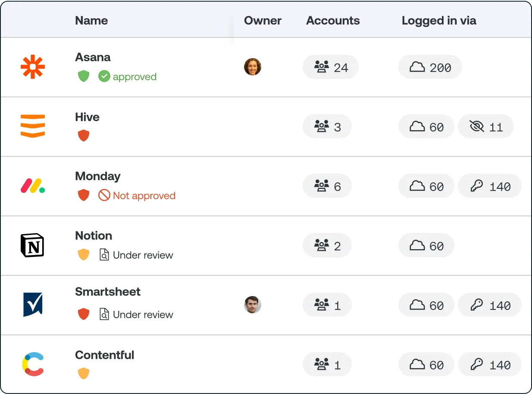Click the green shield under Asana
The image size is (532, 394).
[x=84, y=77]
